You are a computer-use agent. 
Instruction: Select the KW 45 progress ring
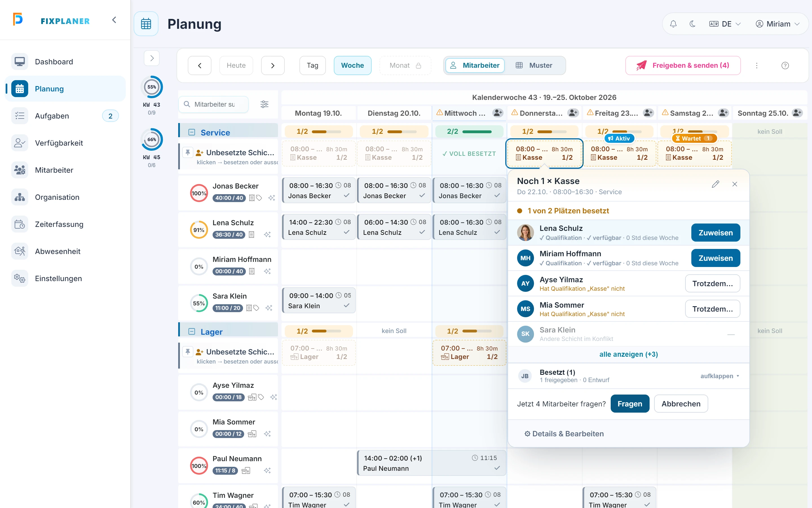coord(152,139)
